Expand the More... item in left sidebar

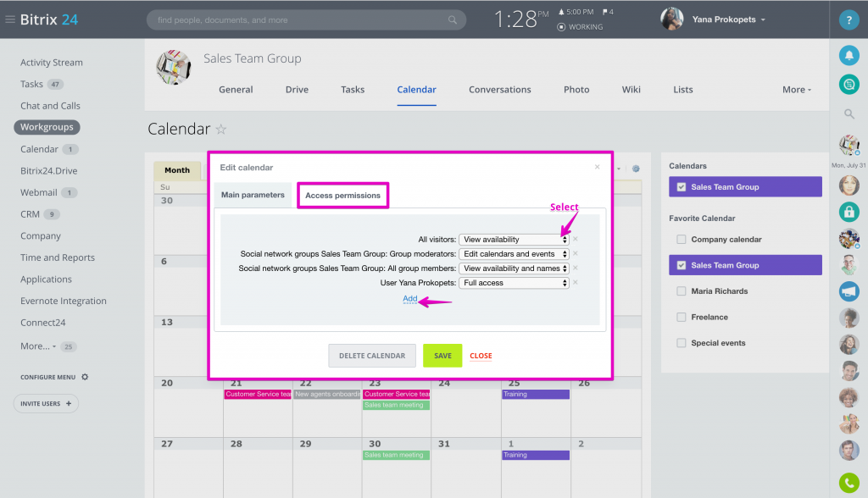click(37, 346)
